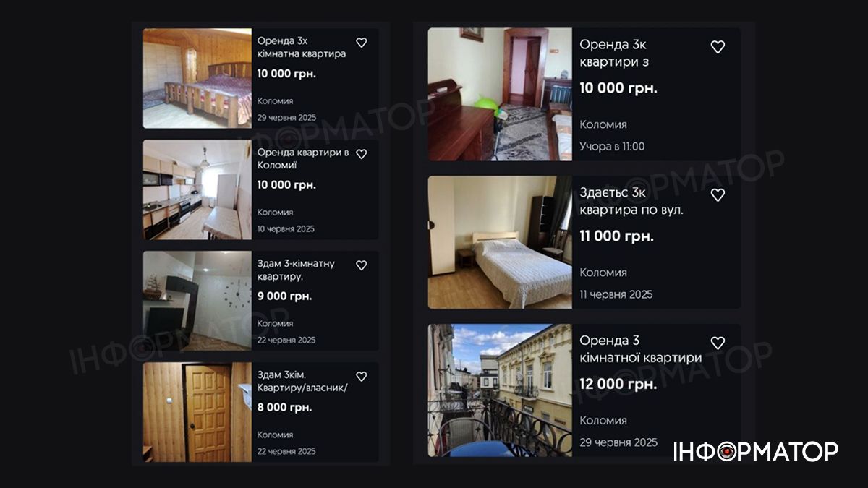Save "Здам 3-кімнатну квартиру" listing with heart
Image resolution: width=868 pixels, height=488 pixels.
click(x=362, y=265)
